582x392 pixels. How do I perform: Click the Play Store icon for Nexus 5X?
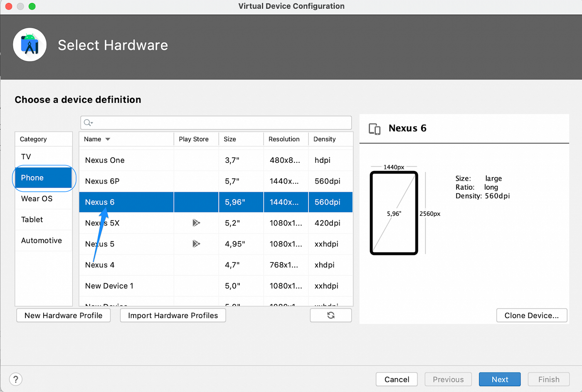[x=196, y=223]
